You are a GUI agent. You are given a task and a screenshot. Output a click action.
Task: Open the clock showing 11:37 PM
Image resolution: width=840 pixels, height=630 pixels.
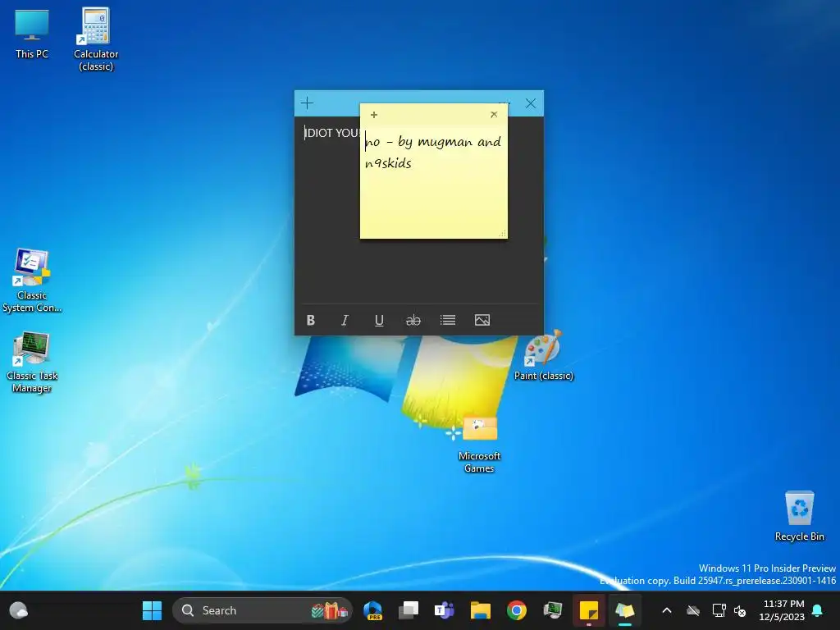[x=782, y=610]
